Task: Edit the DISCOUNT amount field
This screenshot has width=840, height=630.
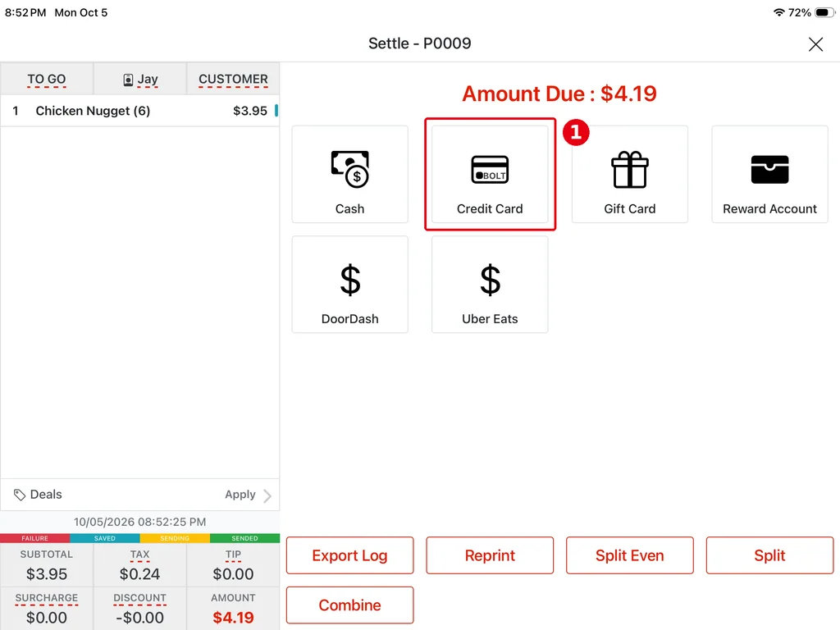Action: pyautogui.click(x=139, y=609)
